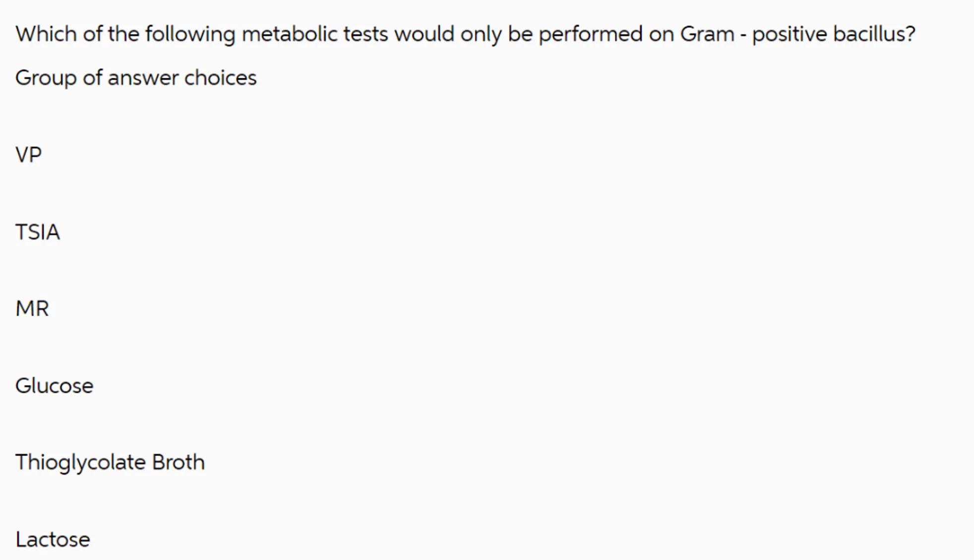The width and height of the screenshot is (974, 560).
Task: Click the word 'choices' in the heading
Action: tap(220, 78)
